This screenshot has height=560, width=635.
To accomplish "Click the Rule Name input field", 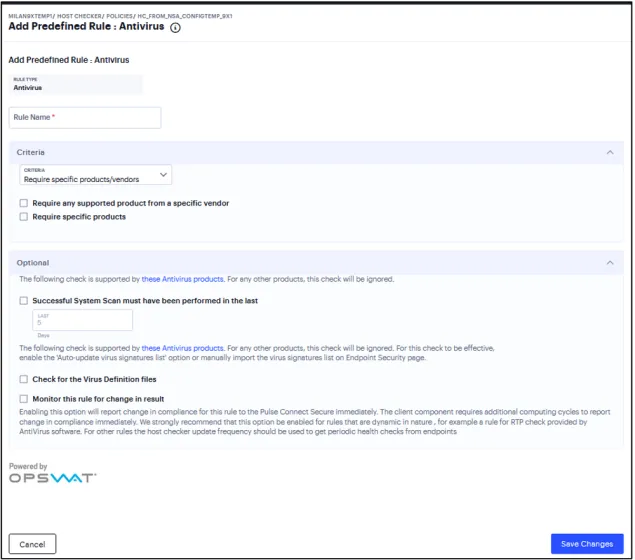I will (x=85, y=117).
